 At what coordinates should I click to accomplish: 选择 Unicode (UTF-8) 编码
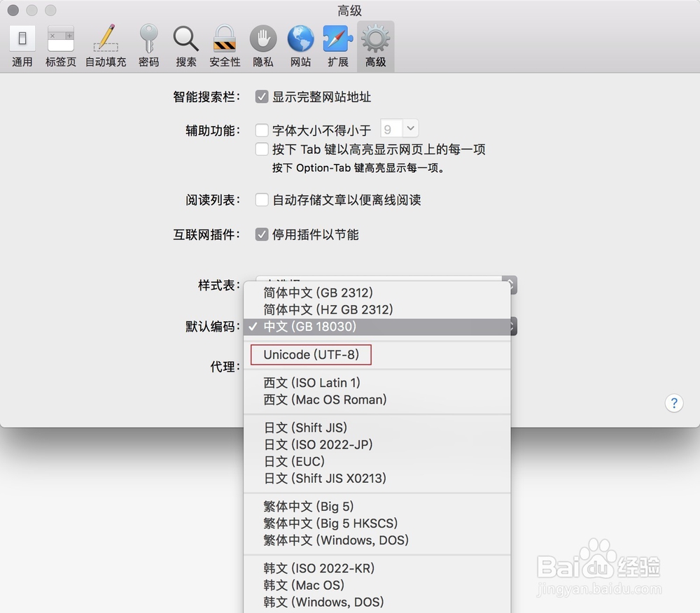310,355
